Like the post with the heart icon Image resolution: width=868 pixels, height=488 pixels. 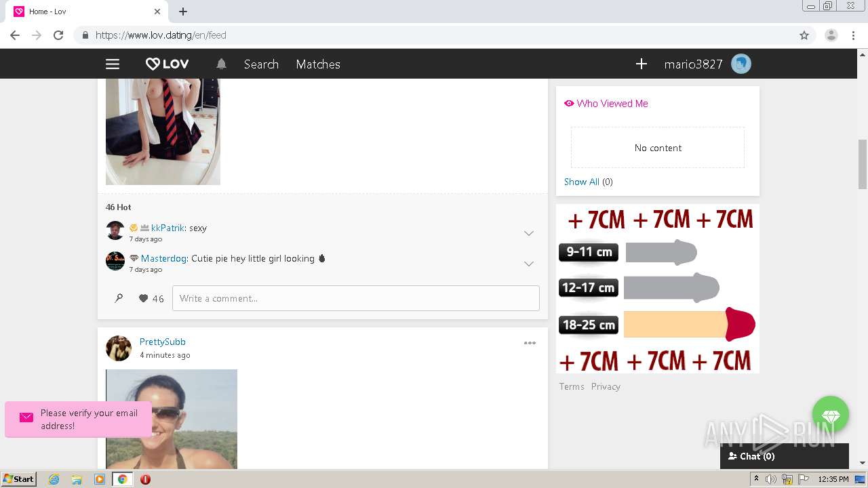click(x=143, y=298)
